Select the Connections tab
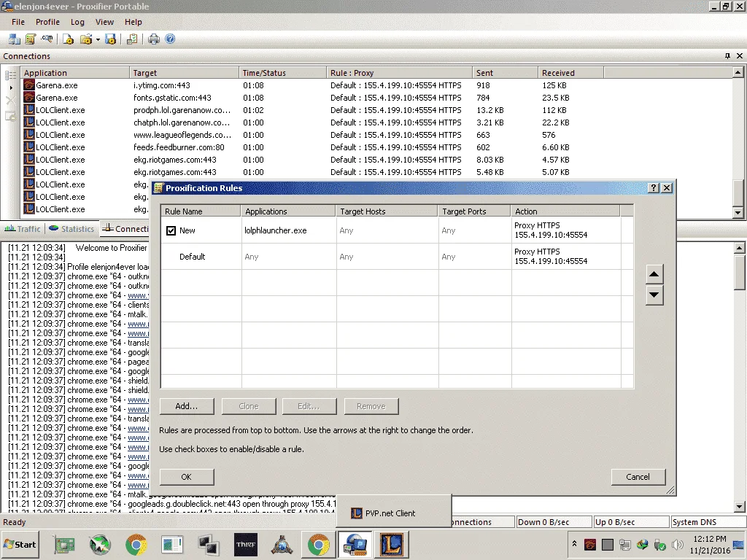 [125, 228]
